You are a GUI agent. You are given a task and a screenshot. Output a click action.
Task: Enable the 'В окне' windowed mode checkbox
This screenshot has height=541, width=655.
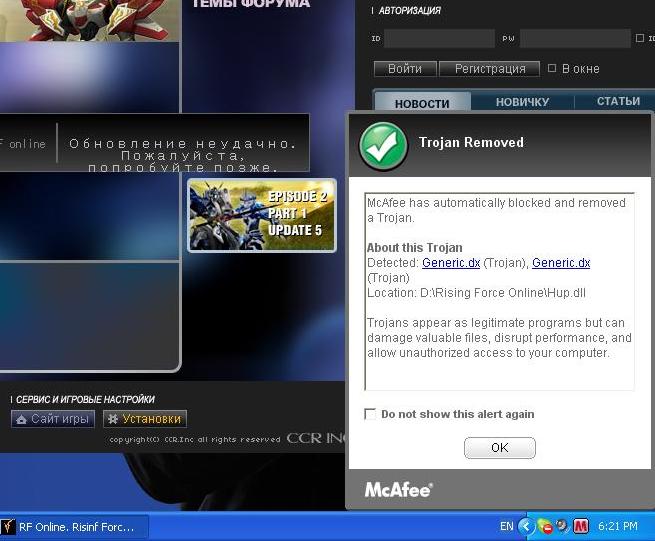pos(552,68)
